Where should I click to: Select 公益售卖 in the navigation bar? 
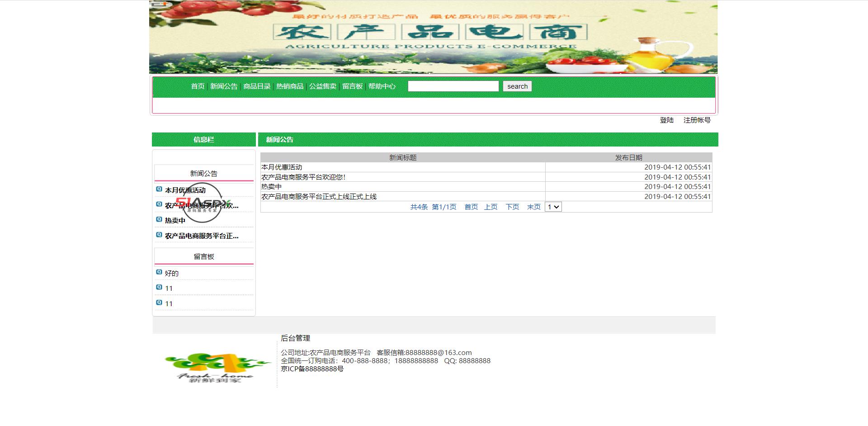point(323,86)
